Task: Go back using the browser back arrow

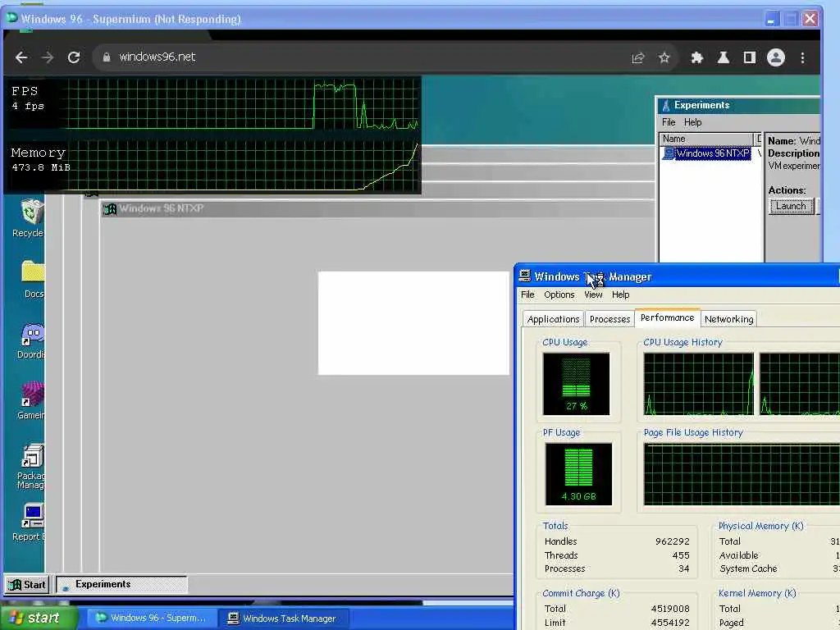Action: pyautogui.click(x=21, y=57)
